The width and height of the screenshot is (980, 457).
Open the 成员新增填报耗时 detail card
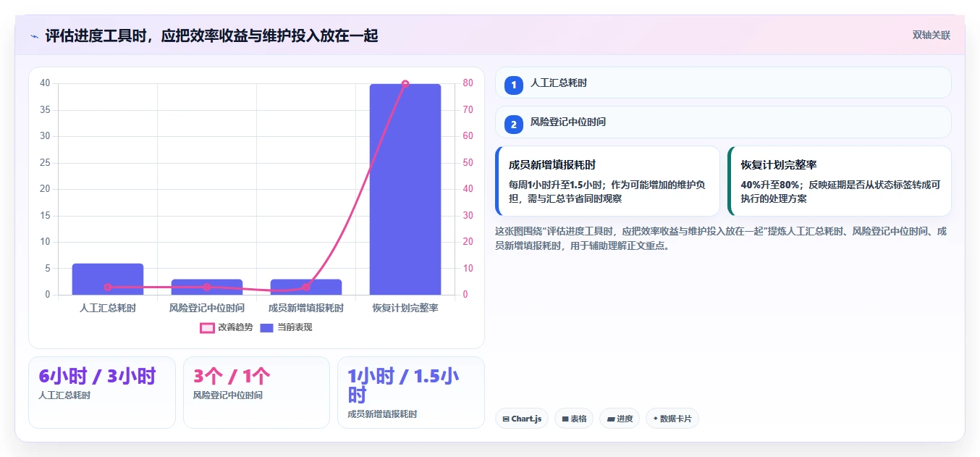607,181
